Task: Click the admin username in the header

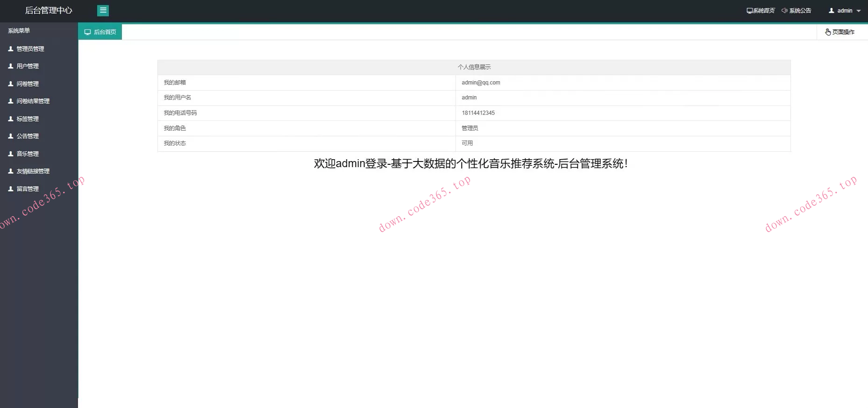Action: point(845,11)
